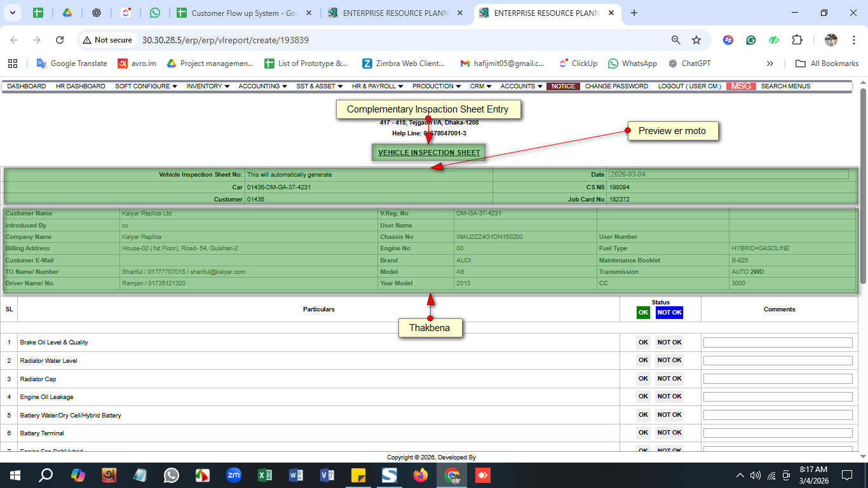
Task: Launch Firefox from the taskbar
Action: pos(421,475)
